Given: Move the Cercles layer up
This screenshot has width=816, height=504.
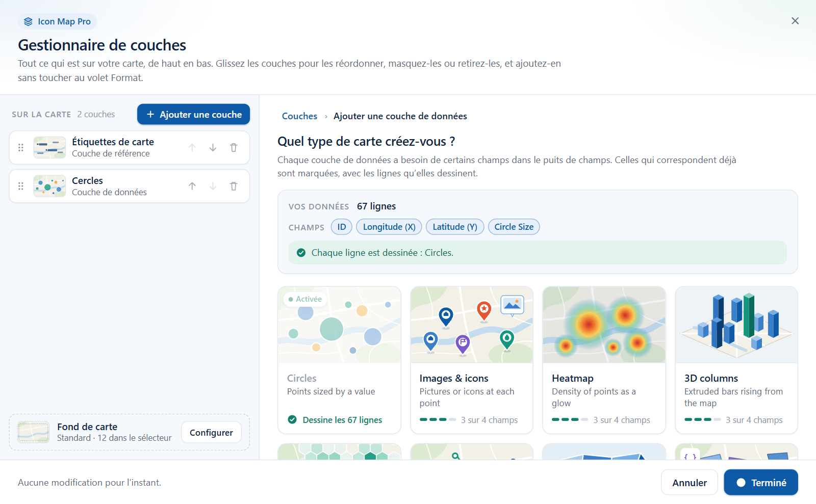Looking at the screenshot, I should click(x=192, y=187).
